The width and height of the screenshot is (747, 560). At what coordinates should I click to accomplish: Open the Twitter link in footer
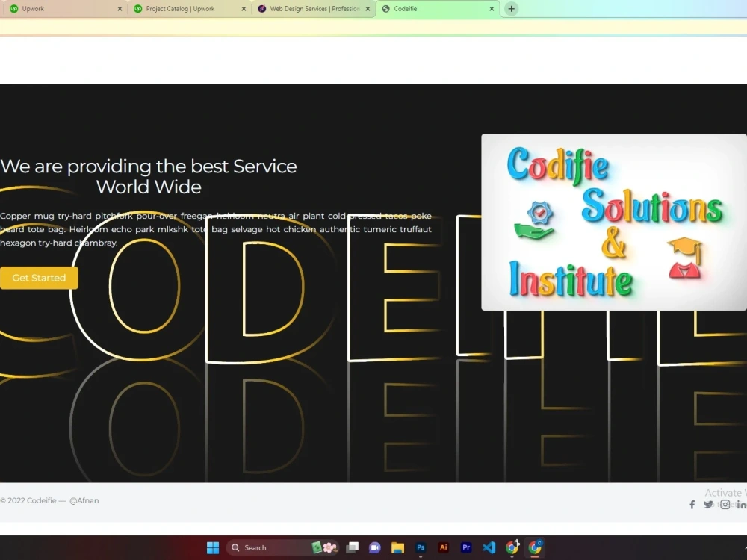pos(708,505)
